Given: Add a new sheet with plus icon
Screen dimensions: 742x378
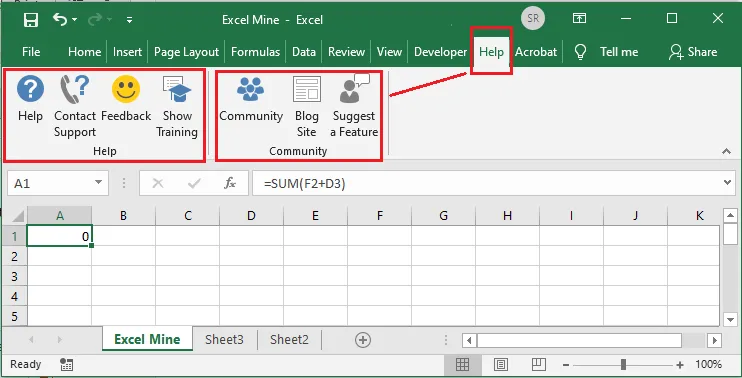Looking at the screenshot, I should (x=363, y=340).
